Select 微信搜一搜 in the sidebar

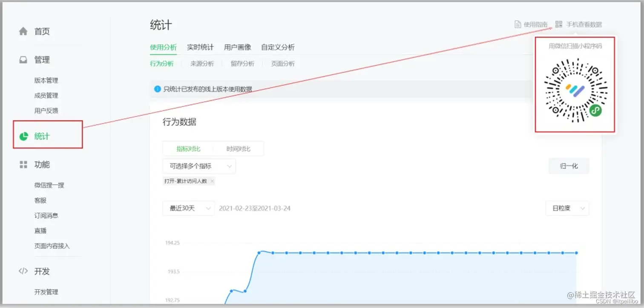[49, 185]
